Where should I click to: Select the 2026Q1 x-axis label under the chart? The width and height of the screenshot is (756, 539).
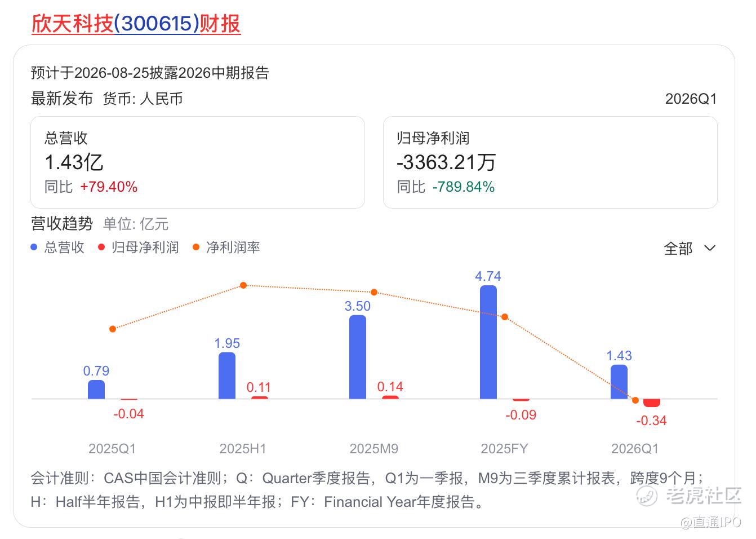[635, 449]
